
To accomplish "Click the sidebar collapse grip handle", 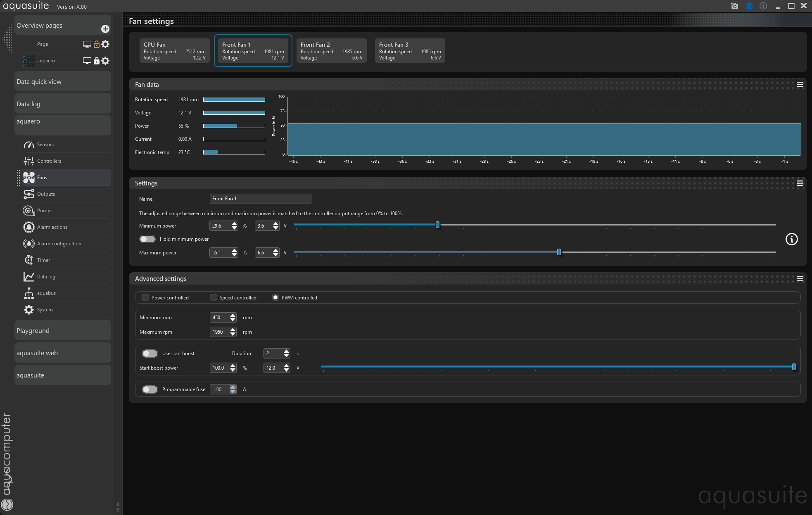I will (x=7, y=38).
